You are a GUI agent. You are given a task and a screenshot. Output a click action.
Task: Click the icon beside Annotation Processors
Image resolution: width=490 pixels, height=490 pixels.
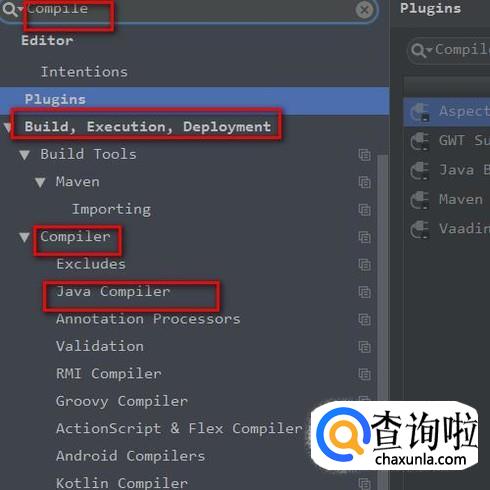364,320
